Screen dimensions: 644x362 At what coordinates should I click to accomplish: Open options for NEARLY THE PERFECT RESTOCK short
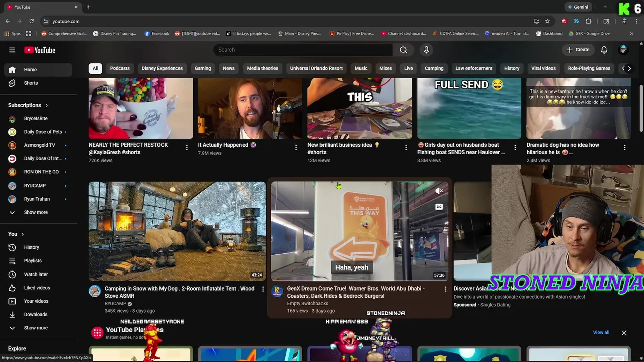click(x=187, y=147)
